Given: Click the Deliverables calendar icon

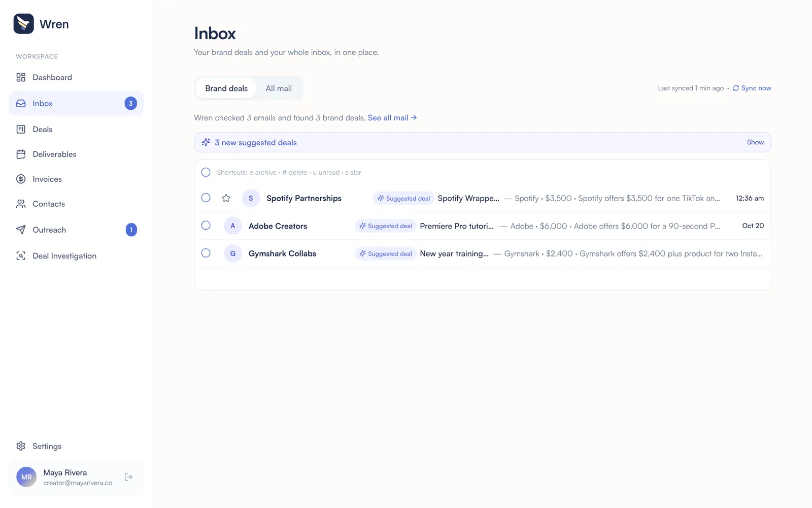Looking at the screenshot, I should pos(21,154).
